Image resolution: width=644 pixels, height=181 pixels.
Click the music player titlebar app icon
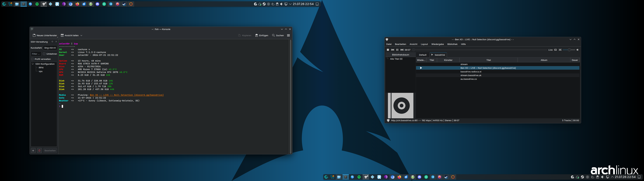coord(387,40)
